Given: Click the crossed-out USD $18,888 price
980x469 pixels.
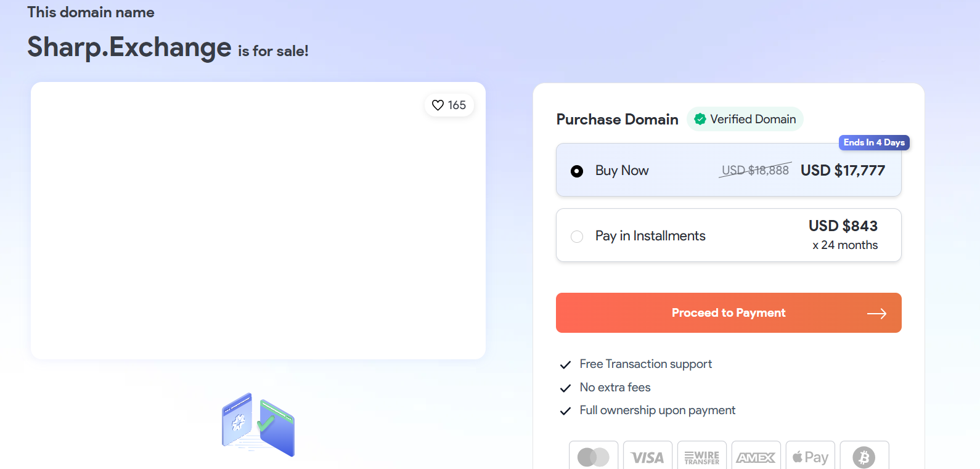Looking at the screenshot, I should (x=755, y=170).
